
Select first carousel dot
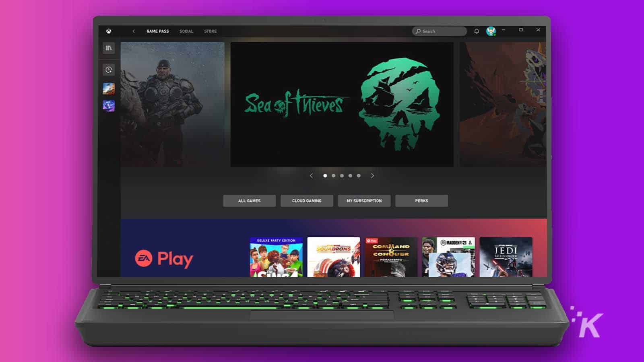click(325, 176)
